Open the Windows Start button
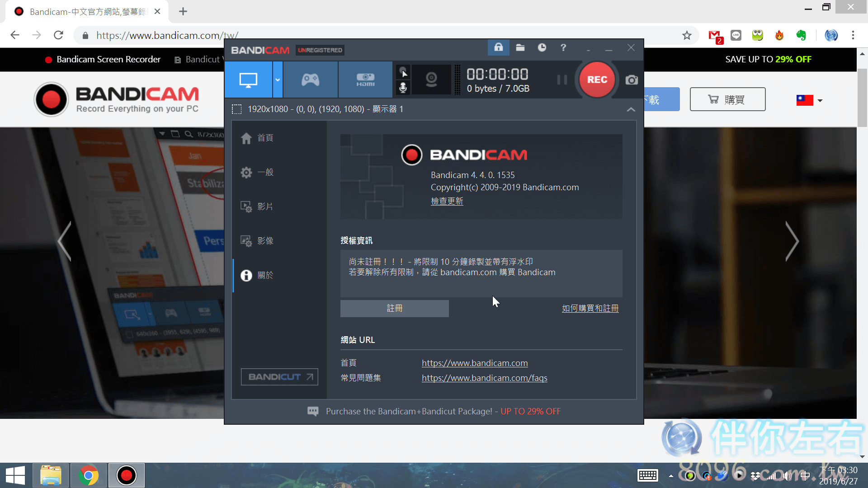Viewport: 868px width, 488px height. pos(15,475)
